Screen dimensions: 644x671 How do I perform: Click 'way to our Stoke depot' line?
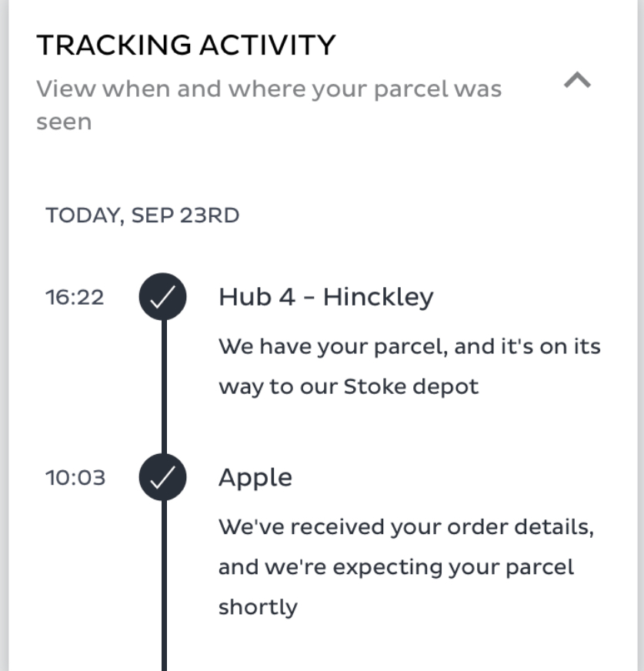pos(349,387)
